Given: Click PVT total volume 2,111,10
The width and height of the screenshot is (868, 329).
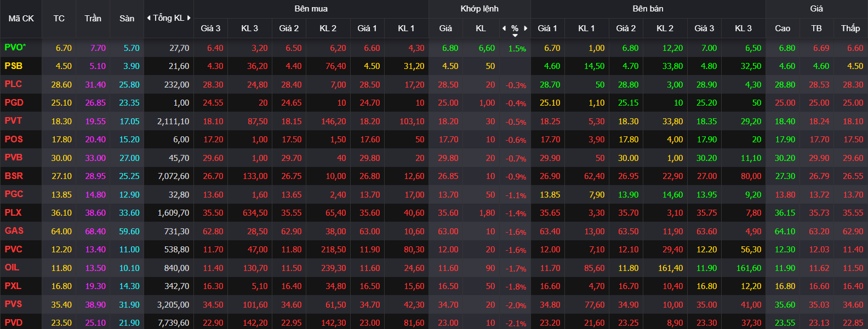Looking at the screenshot, I should click(x=173, y=122).
